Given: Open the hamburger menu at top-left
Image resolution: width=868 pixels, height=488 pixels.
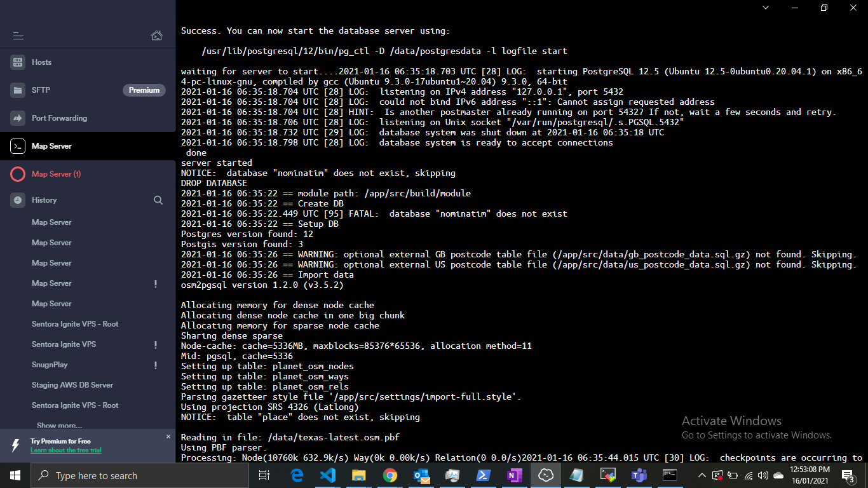Looking at the screenshot, I should tap(18, 36).
